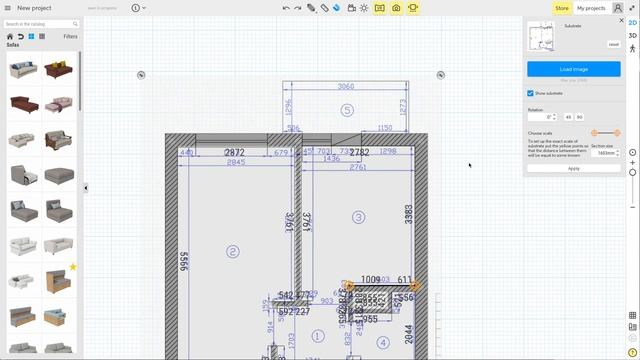This screenshot has width=640, height=360.
Task: Select the pink chaise sofa
Action: [59, 104]
